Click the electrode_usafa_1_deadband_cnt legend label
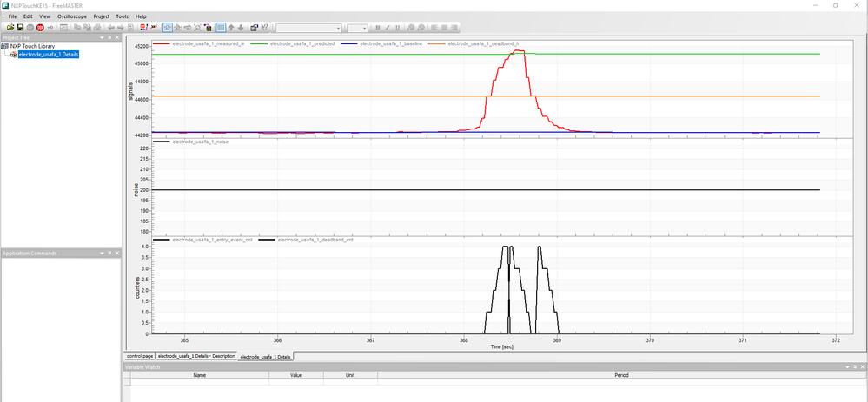 coord(315,240)
